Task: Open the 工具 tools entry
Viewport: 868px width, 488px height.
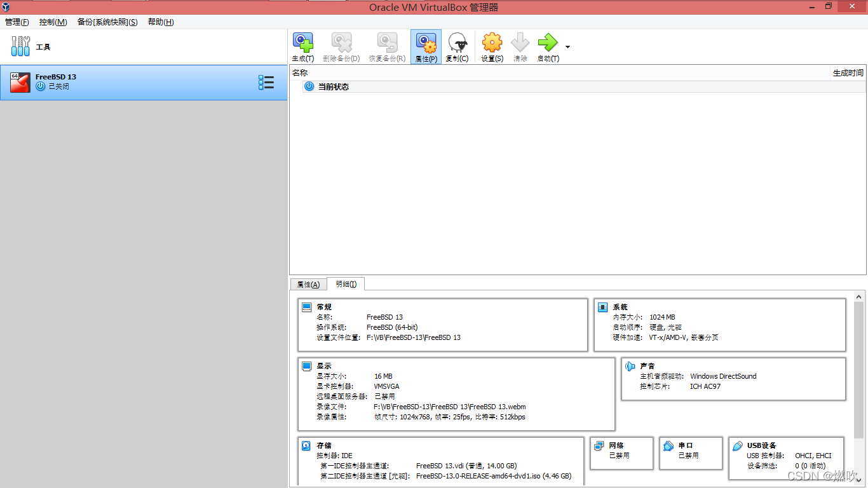Action: [x=144, y=46]
